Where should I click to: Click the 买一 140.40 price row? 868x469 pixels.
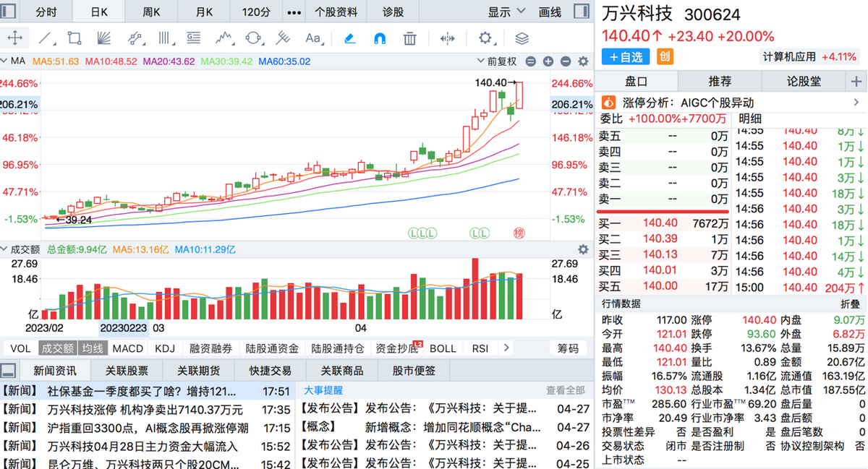point(663,223)
